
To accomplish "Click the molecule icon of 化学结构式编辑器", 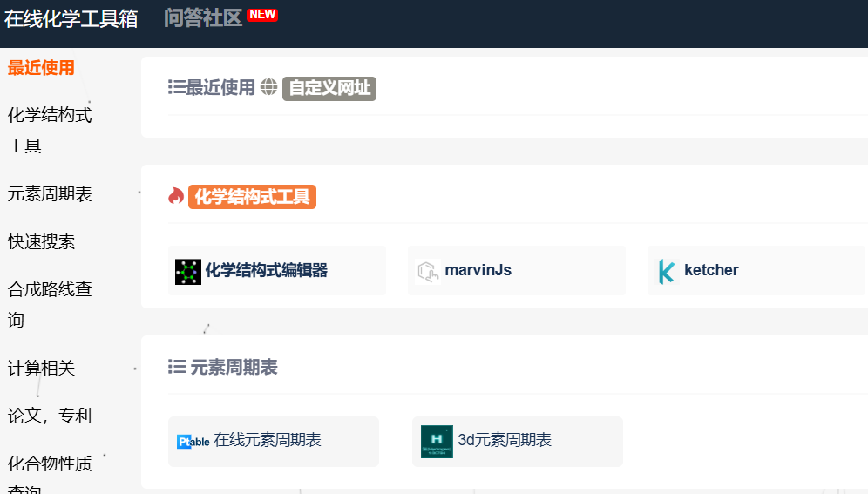I will point(188,272).
